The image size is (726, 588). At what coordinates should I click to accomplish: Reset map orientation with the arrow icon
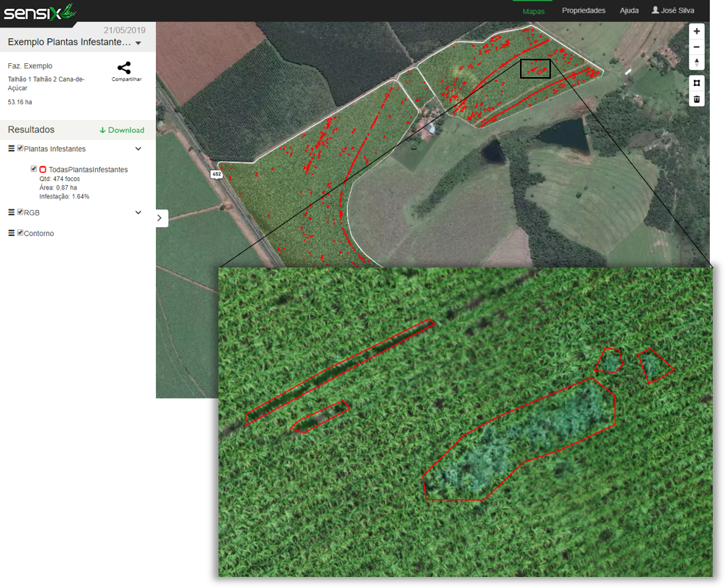[697, 62]
